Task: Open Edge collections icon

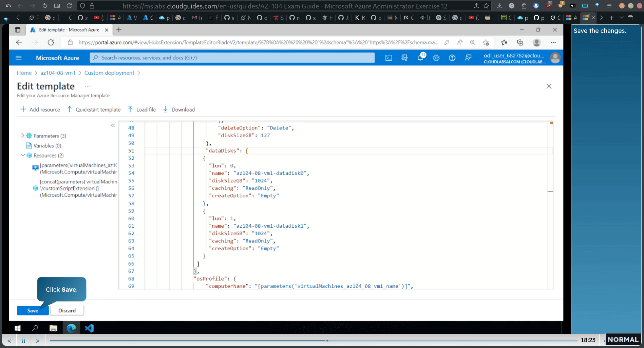Action: click(x=520, y=42)
